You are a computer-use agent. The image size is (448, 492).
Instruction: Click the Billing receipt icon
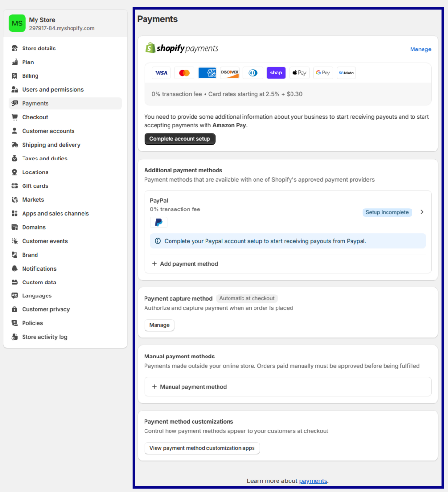[x=14, y=76]
